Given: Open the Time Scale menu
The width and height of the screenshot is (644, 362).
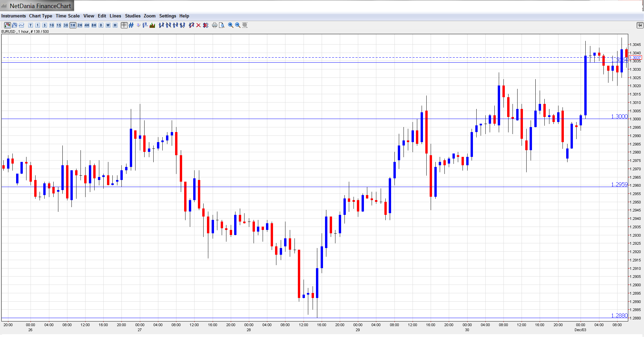Looking at the screenshot, I should 67,16.
